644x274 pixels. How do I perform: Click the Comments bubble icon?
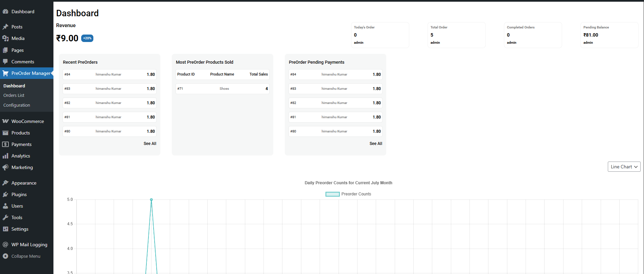point(5,62)
